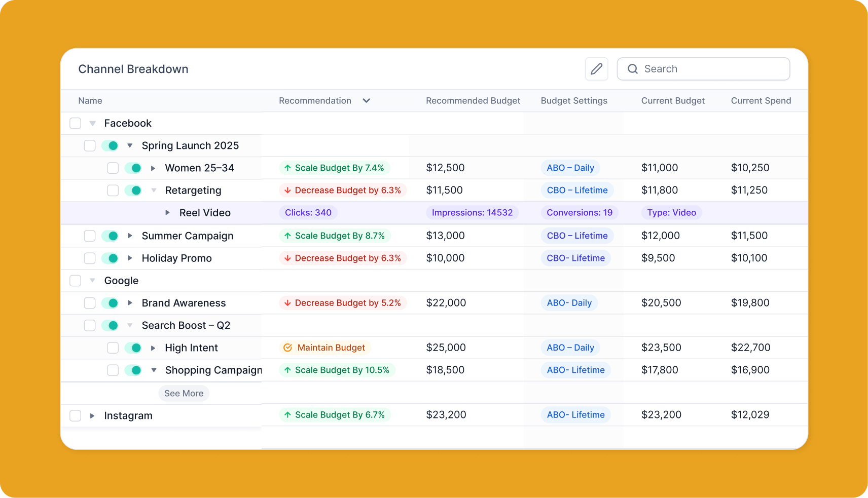Viewport: 868px width, 498px height.
Task: Click up arrow on Scale Budget By 7.4%
Action: [287, 168]
